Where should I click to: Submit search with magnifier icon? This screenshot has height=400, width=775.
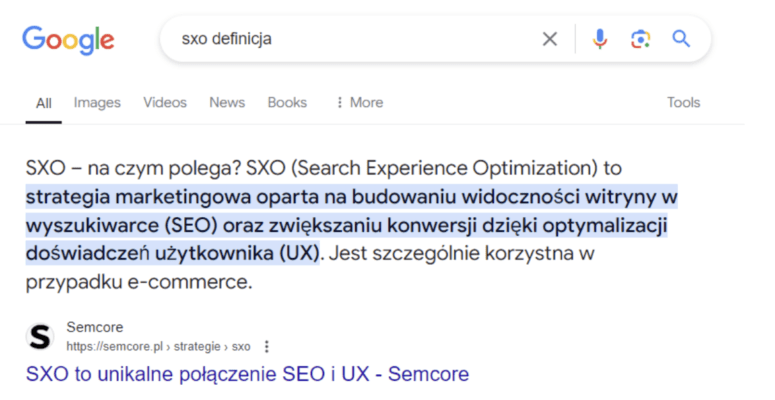point(681,39)
